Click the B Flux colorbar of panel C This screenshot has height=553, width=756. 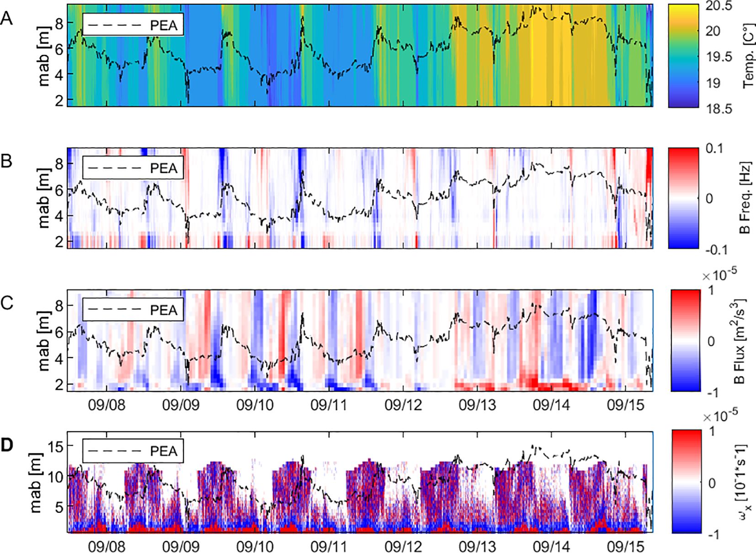coord(685,340)
